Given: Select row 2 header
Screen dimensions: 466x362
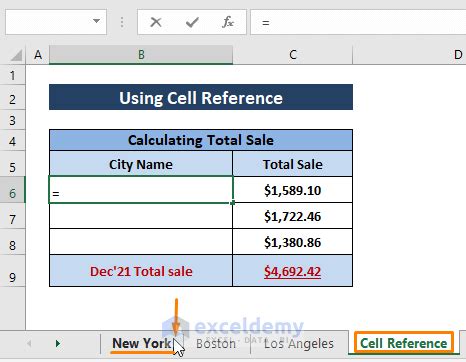Looking at the screenshot, I should 12,99.
